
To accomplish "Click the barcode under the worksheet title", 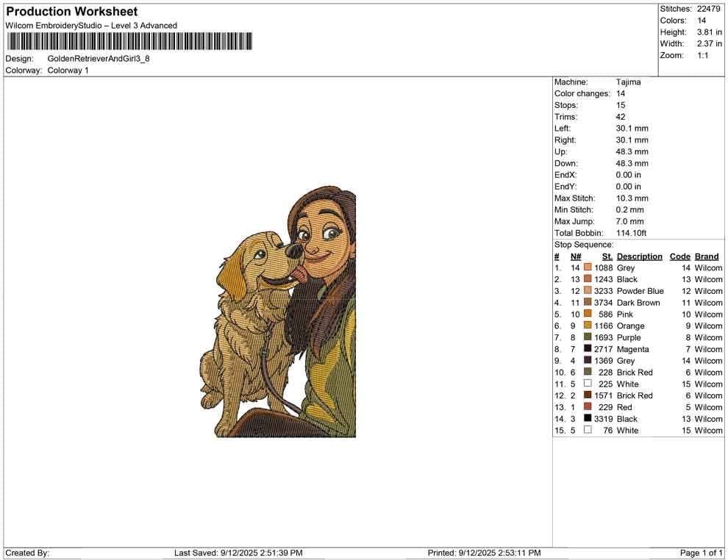I will [129, 41].
